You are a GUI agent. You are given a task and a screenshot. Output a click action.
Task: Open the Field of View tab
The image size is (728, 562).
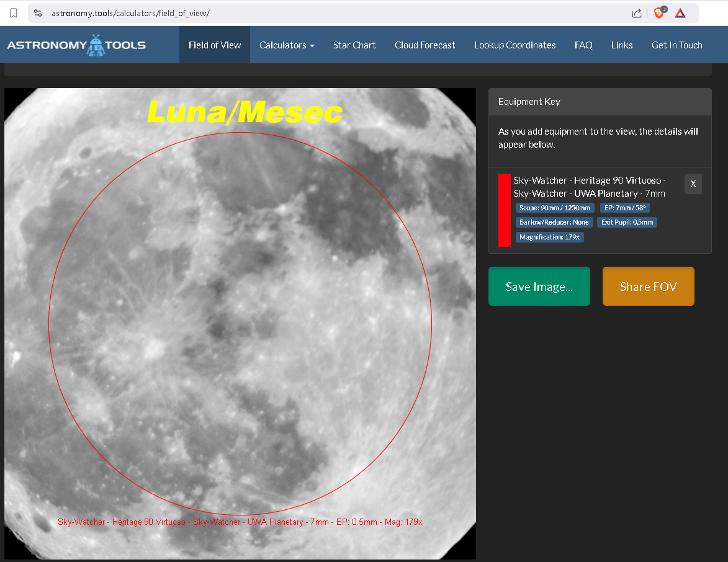[x=215, y=45]
